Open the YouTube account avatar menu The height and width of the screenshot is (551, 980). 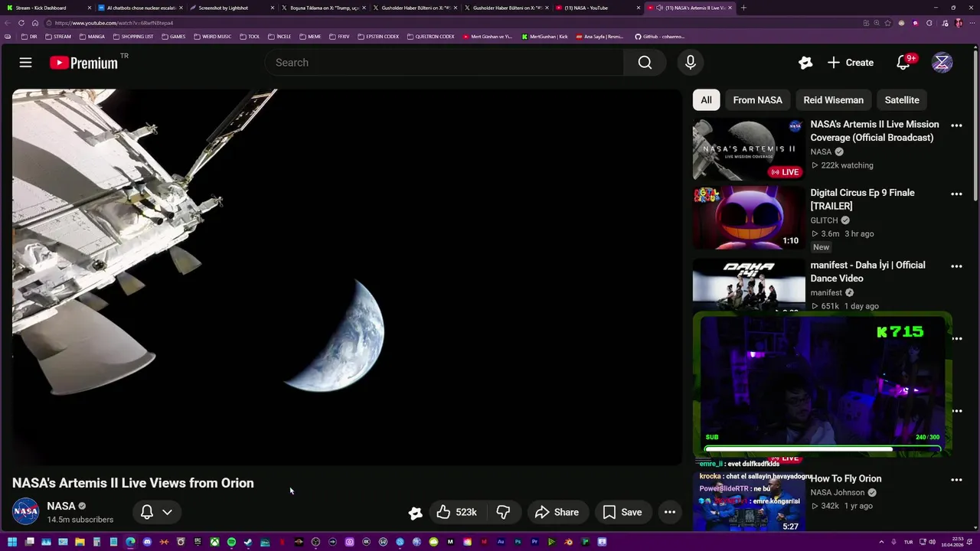click(x=942, y=63)
